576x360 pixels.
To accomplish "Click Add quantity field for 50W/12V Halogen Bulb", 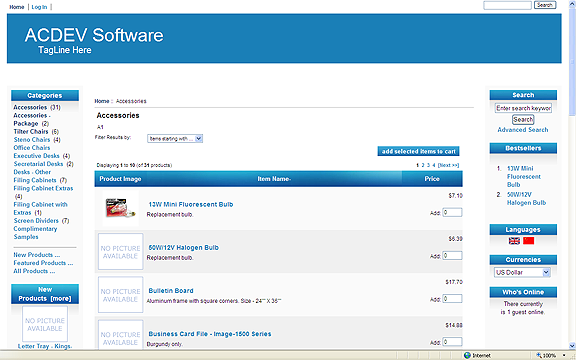I will click(x=452, y=256).
